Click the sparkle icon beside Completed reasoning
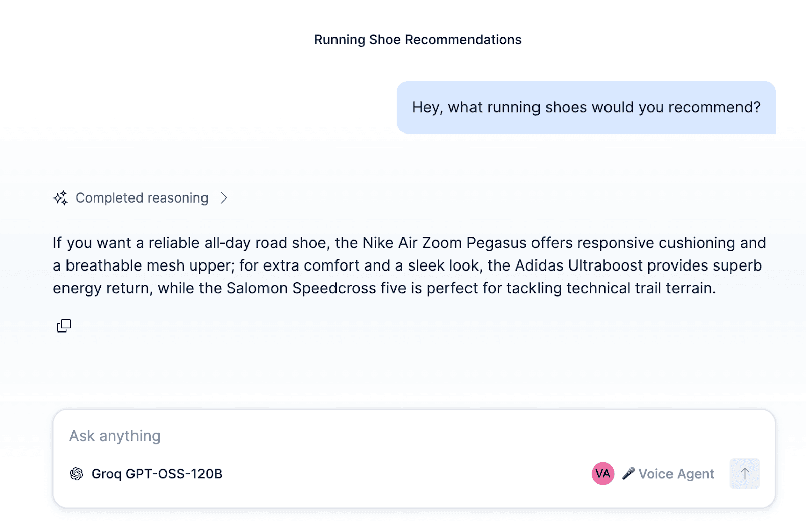Viewport: 806px width, 532px height. point(60,198)
